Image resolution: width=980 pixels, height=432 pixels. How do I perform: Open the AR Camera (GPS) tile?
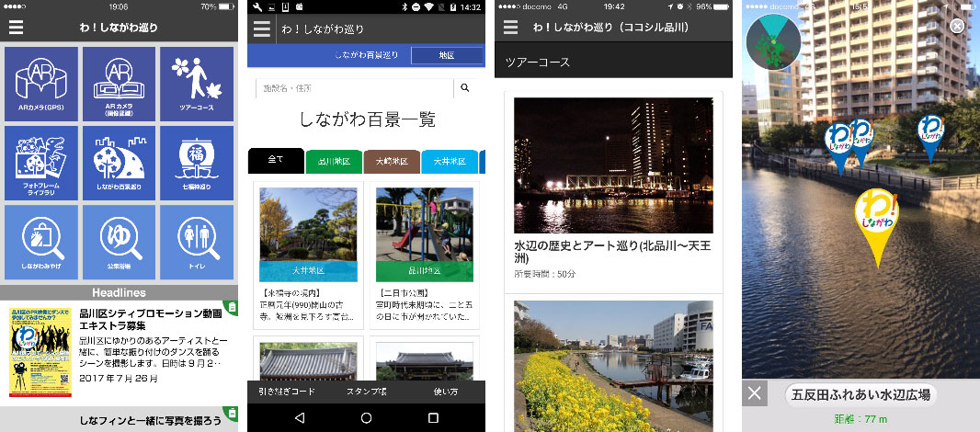(x=41, y=84)
